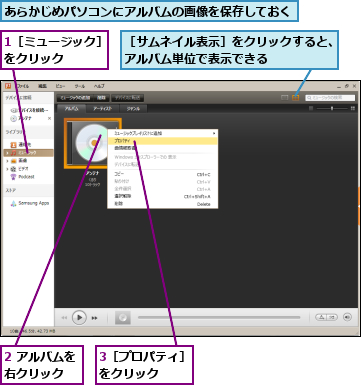This screenshot has width=361, height=385.
Task: Click the music search field
Action: [330, 98]
